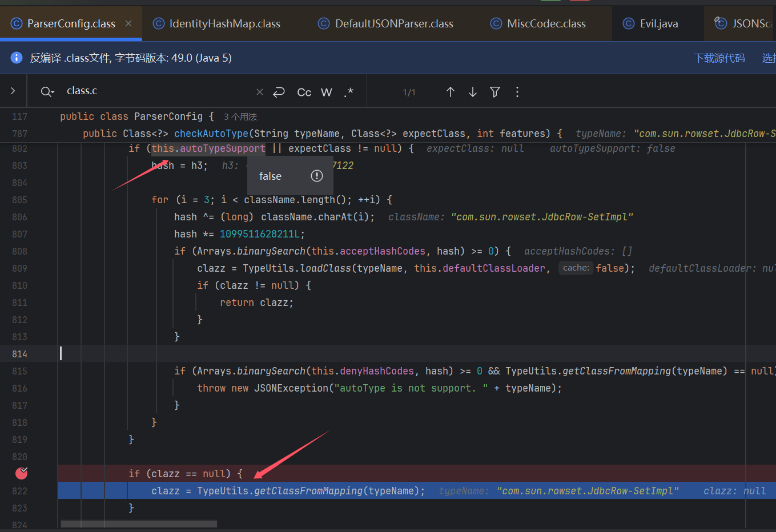This screenshot has height=532, width=776.
Task: Expand the replace field chevron
Action: (13, 91)
